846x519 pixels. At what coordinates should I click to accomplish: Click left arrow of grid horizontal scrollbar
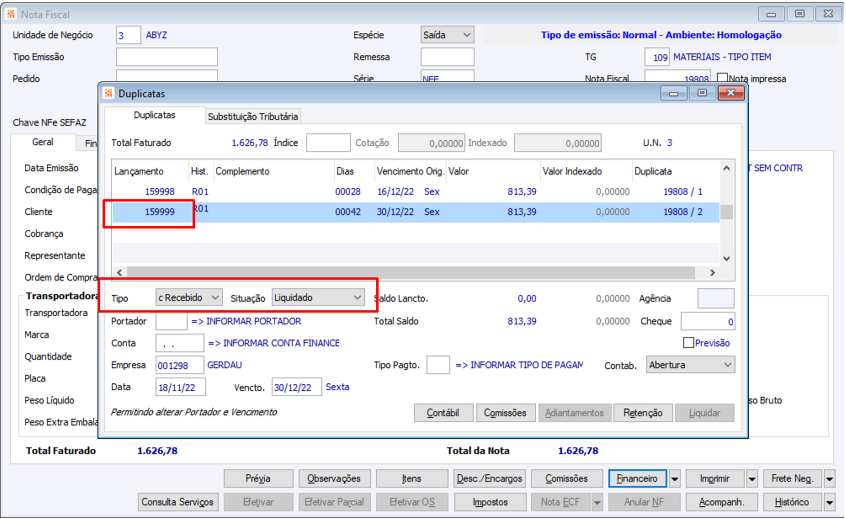[x=119, y=272]
